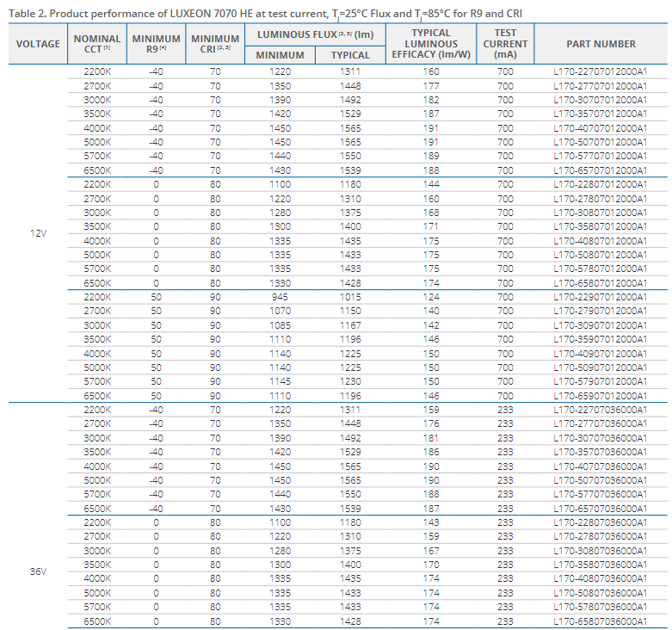Image resolution: width=672 pixels, height=630 pixels.
Task: Select the MINIMUM CRI column header
Action: pyautogui.click(x=215, y=44)
